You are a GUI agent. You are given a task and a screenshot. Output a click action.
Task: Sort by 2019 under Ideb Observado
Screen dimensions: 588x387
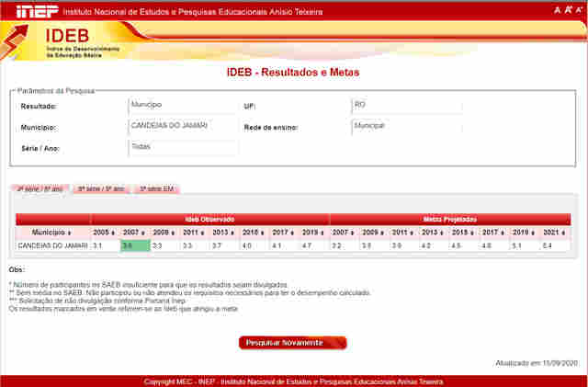click(311, 233)
